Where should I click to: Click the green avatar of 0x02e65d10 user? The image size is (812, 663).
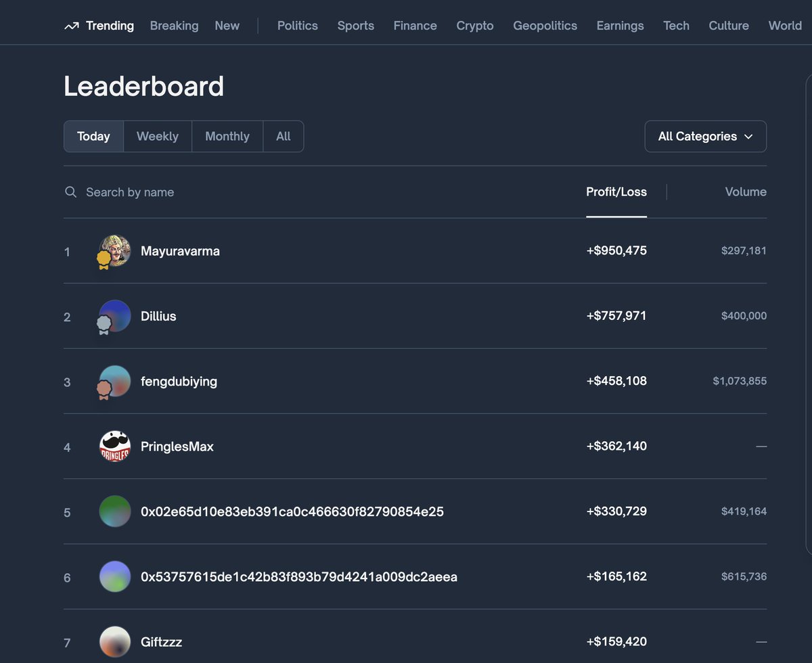[115, 511]
